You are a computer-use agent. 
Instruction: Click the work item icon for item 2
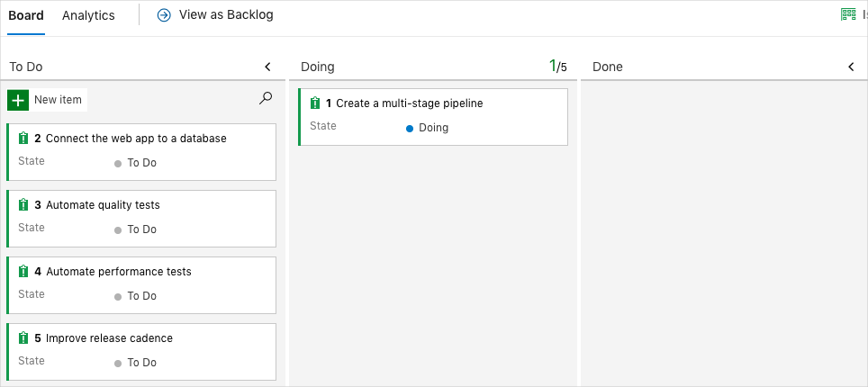tap(23, 139)
